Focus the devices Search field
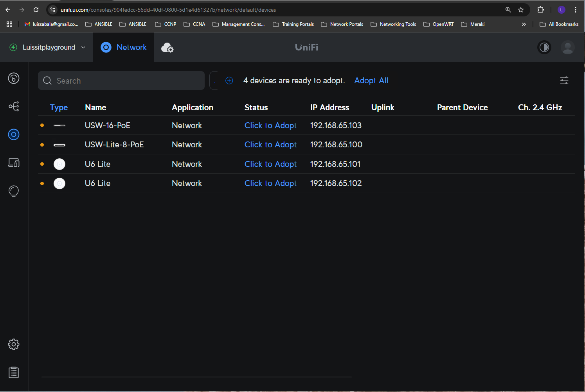The width and height of the screenshot is (585, 392). point(121,81)
